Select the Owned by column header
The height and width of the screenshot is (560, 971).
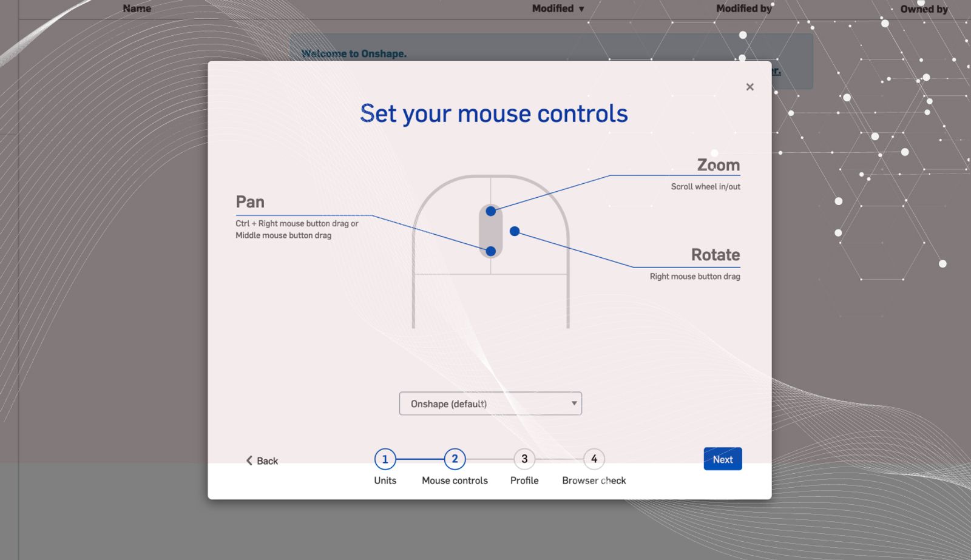[x=924, y=9]
